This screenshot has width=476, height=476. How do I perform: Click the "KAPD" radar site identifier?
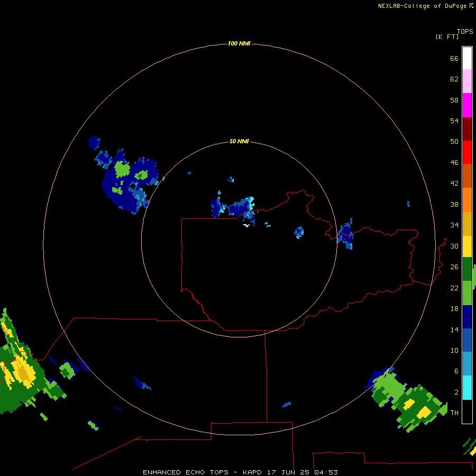253,472
